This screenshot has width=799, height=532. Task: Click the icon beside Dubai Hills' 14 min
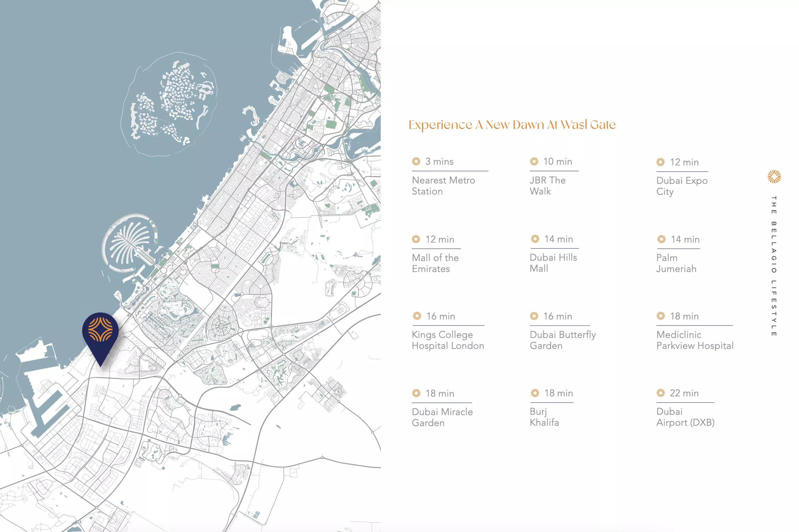535,239
